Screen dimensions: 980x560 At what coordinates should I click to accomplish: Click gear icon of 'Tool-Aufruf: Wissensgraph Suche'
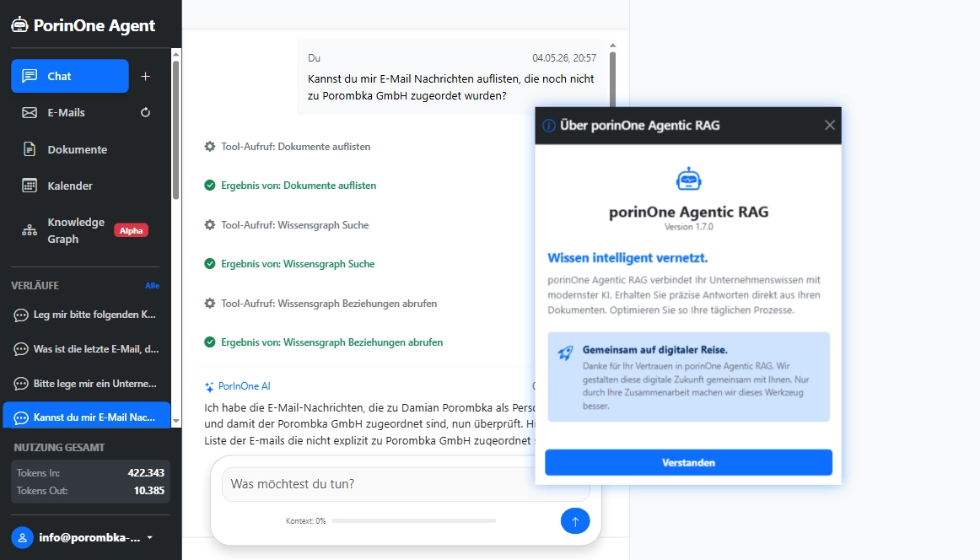(210, 225)
